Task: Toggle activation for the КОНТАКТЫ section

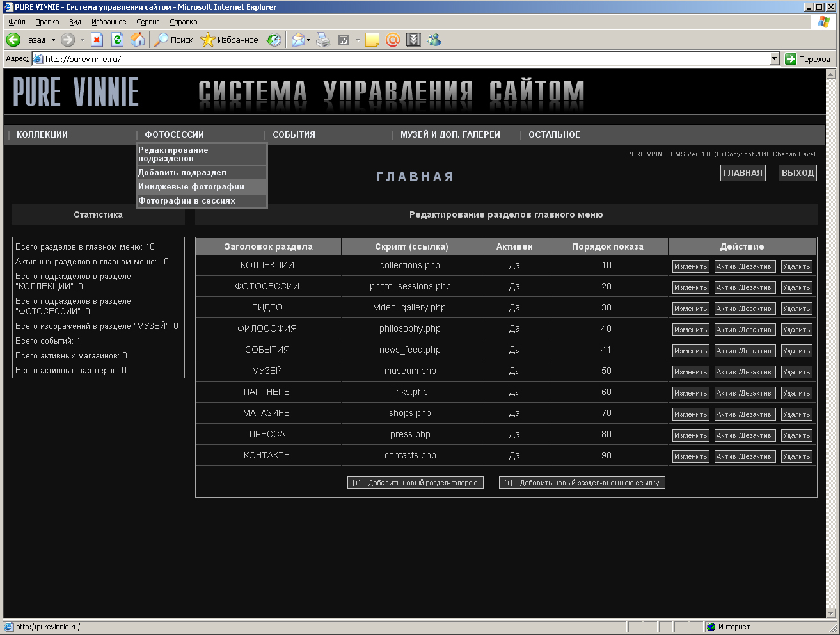Action: tap(745, 456)
